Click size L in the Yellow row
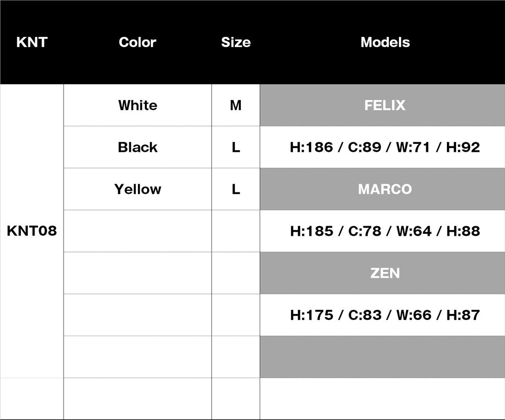The width and height of the screenshot is (505, 420). (236, 189)
